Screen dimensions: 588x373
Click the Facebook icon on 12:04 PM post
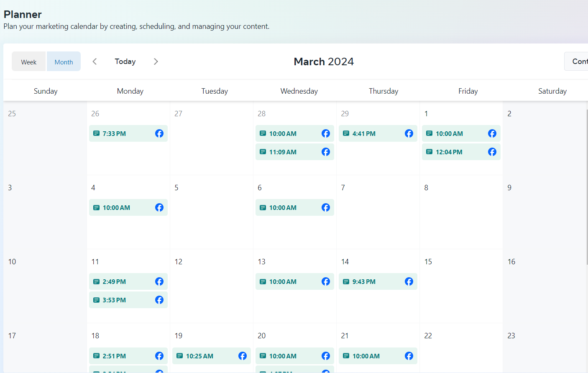point(492,152)
